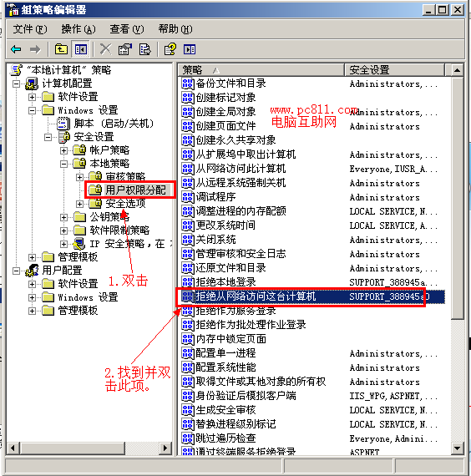471x476 pixels.
Task: Expand the IP 安全策略 node
Action: click(x=63, y=244)
